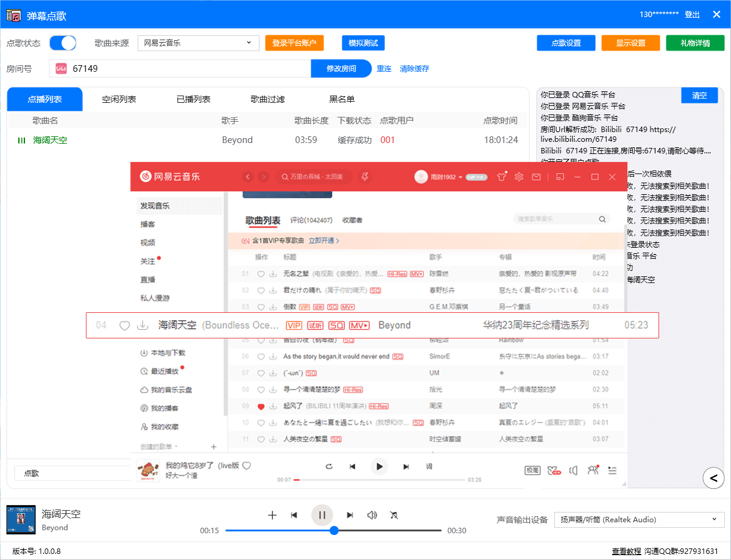Click the room number field 67149
This screenshot has height=560, width=731.
[x=180, y=69]
